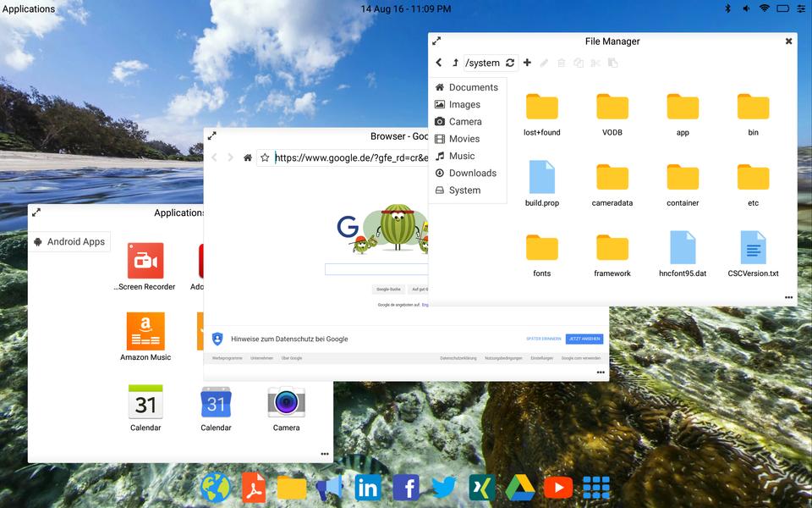Click the SPÄTER ERINNERN link
Image resolution: width=812 pixels, height=508 pixels.
543,339
